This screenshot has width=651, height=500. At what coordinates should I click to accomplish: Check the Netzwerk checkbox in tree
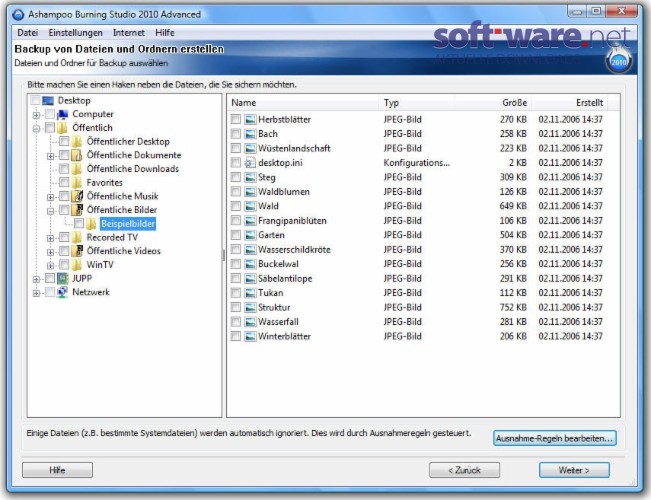(x=50, y=292)
